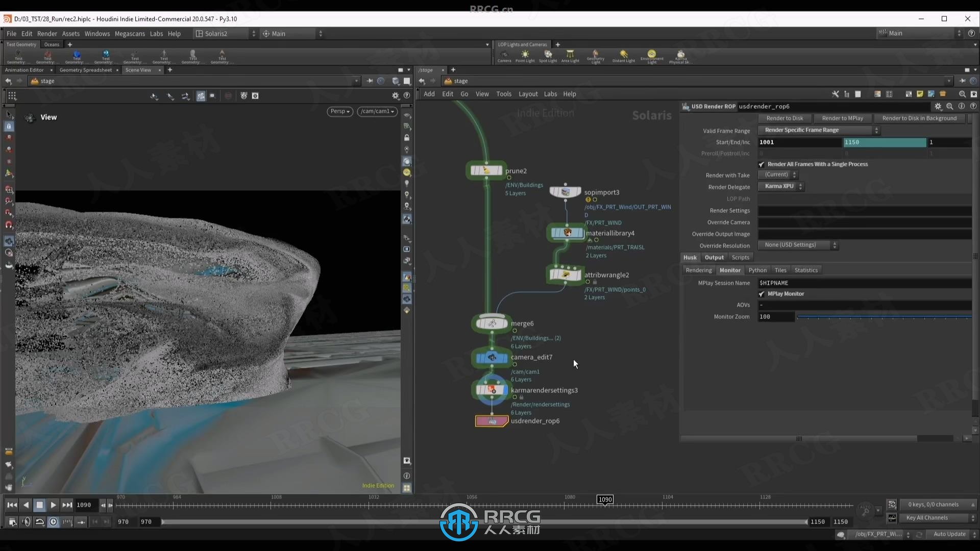Click the Monitor Zoom slider
This screenshot has height=551, width=980.
(884, 317)
